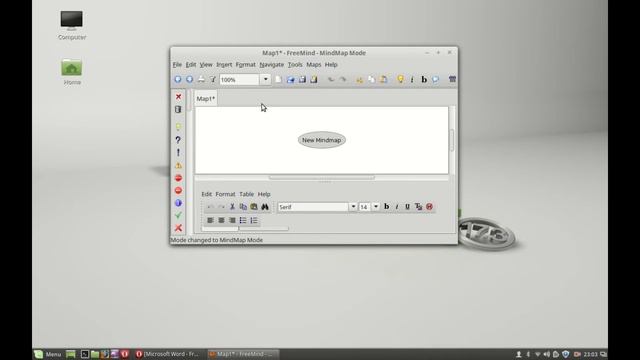Create a new map with blank page icon
640x360 pixels.
(278, 79)
